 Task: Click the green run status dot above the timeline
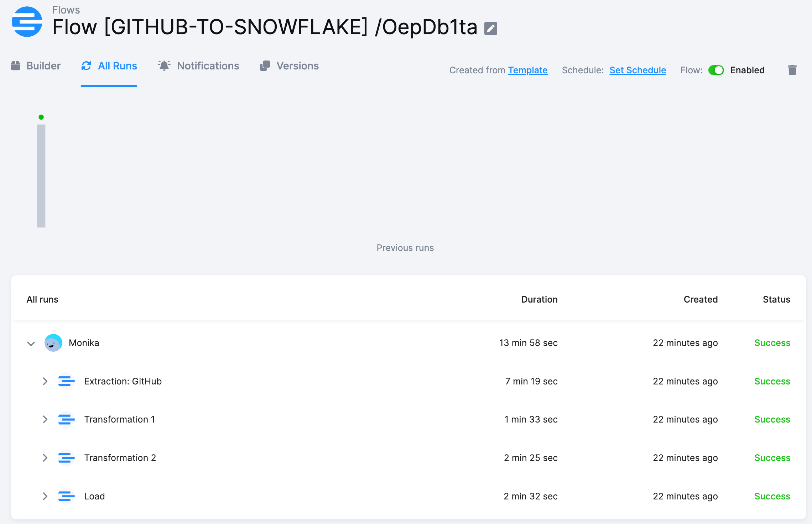point(41,117)
